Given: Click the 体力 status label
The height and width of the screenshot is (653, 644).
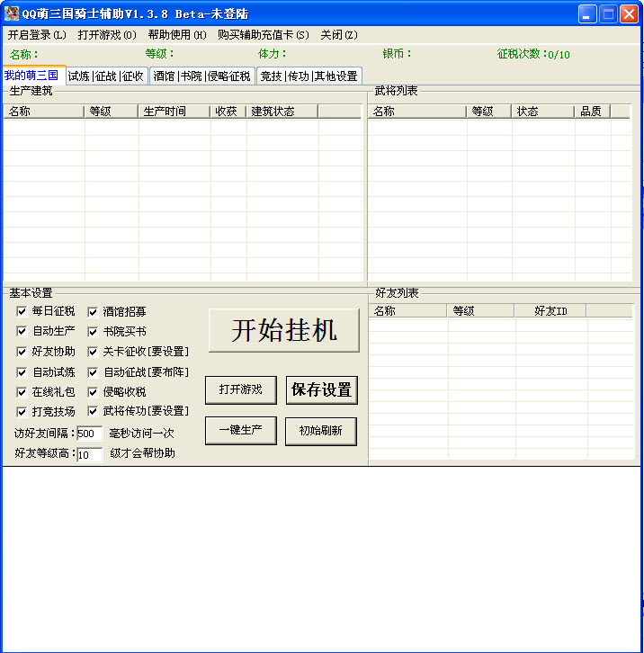Looking at the screenshot, I should 272,54.
